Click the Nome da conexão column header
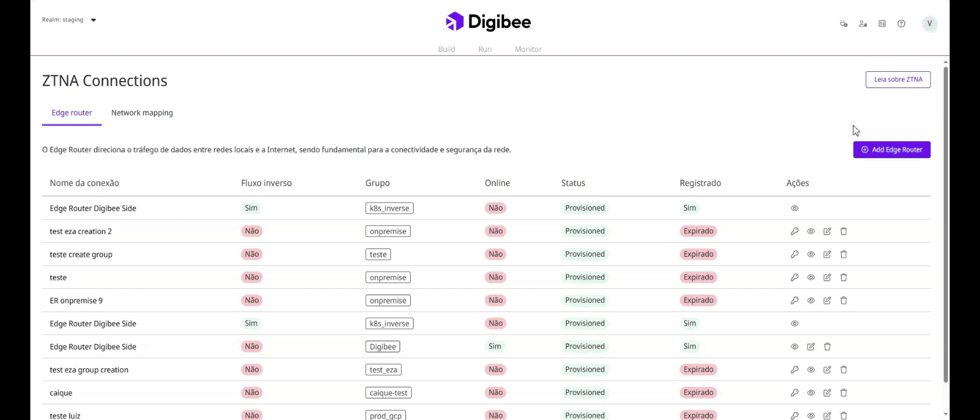The image size is (980, 420). (x=85, y=183)
